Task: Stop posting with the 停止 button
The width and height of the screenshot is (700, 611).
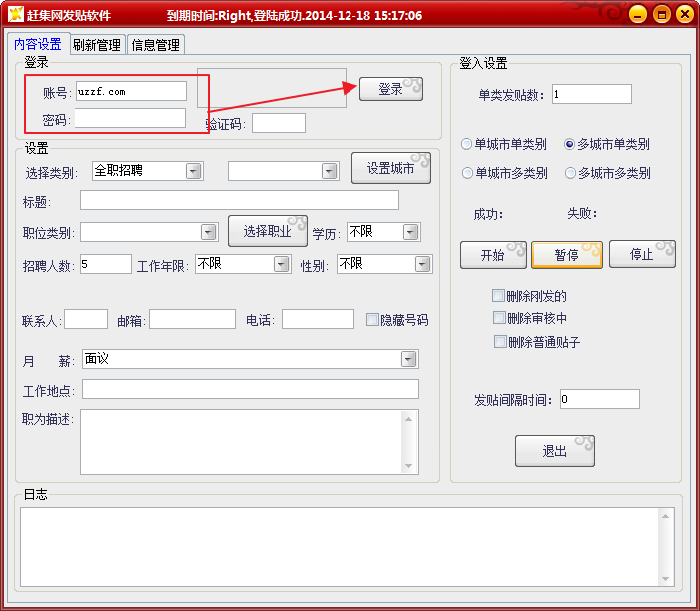Action: (x=642, y=255)
